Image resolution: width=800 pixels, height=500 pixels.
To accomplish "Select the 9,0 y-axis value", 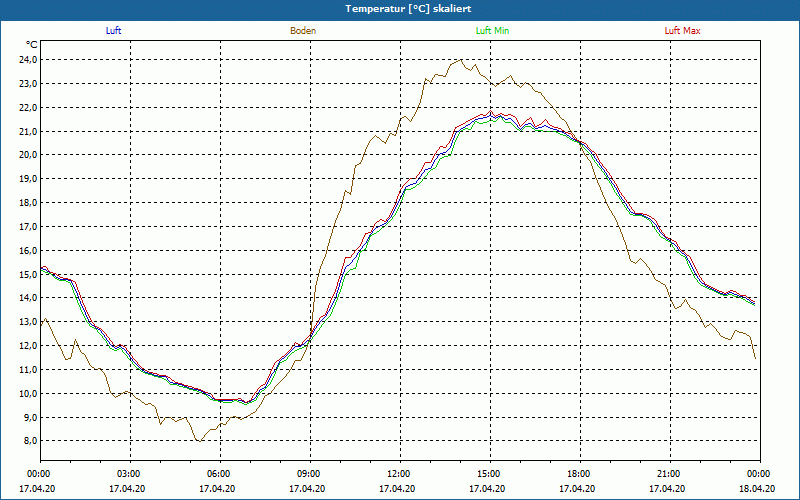I will 30,417.
